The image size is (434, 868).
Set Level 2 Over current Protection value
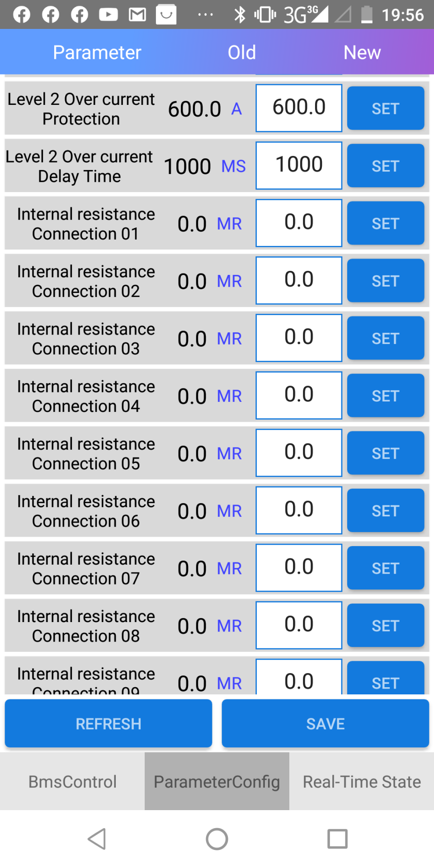[x=386, y=108]
